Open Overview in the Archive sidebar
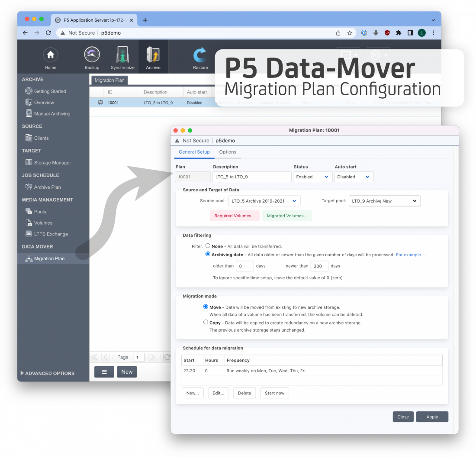 click(40, 102)
